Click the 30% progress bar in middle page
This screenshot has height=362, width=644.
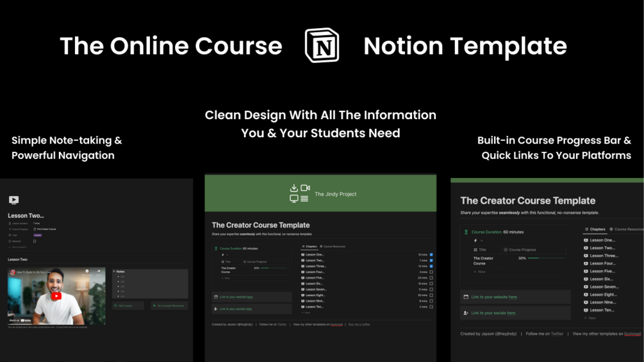pos(274,268)
